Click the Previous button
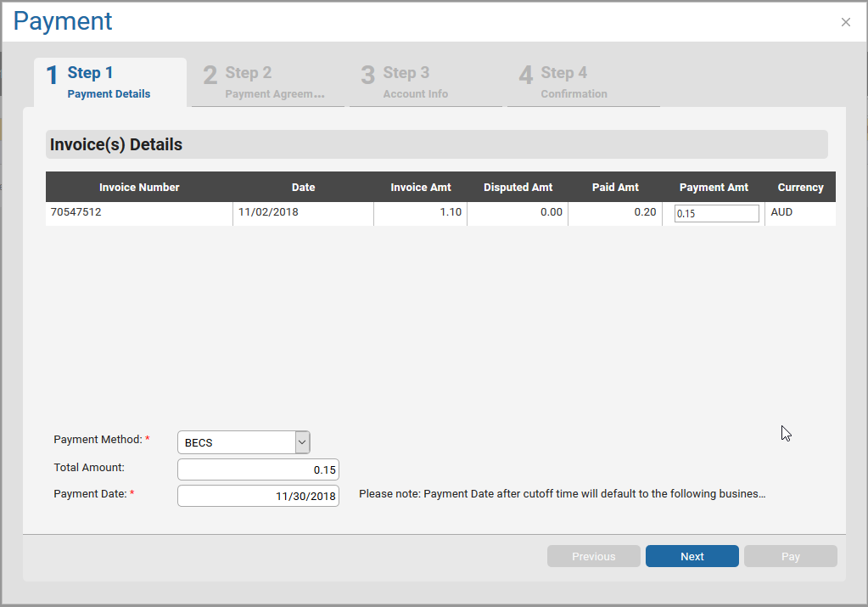This screenshot has height=607, width=868. pyautogui.click(x=593, y=556)
